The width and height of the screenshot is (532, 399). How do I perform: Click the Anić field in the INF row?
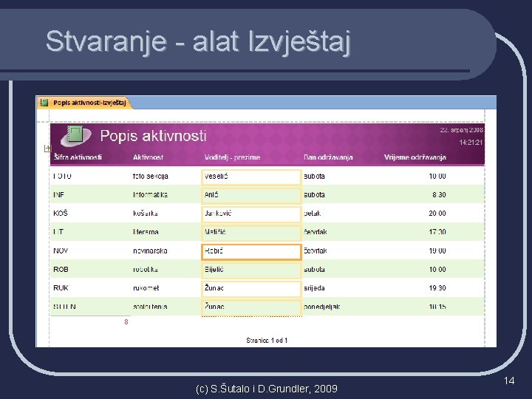(x=251, y=195)
